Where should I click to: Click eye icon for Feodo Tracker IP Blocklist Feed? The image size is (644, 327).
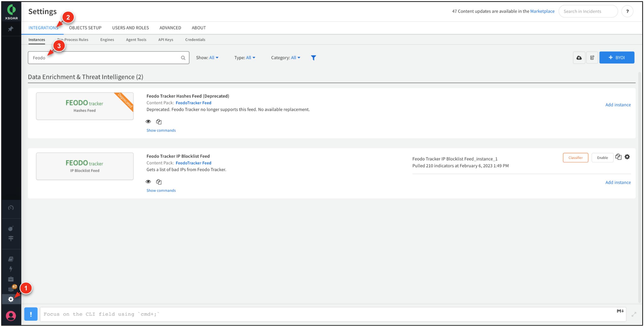click(148, 182)
